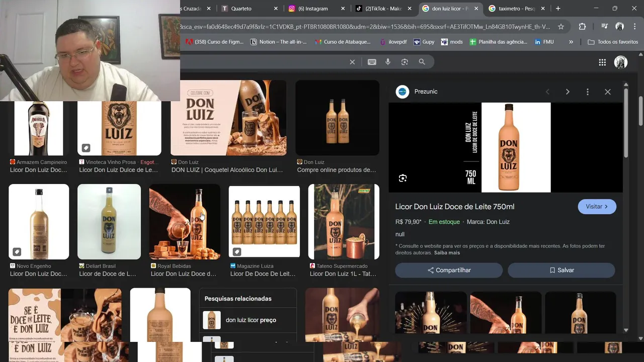Viewport: 644px width, 362px height.
Task: Close the Quarteto tab
Action: pos(276,9)
